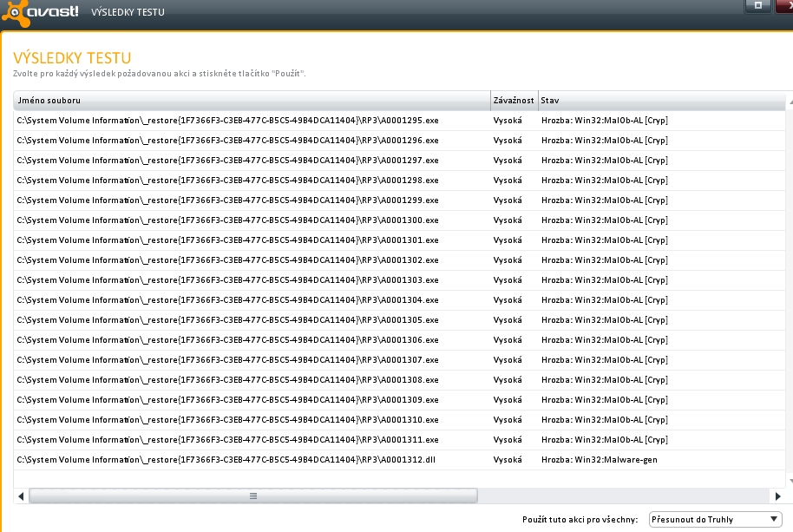Click 'Vysoká' severity of A0001308.exe
Image resolution: width=793 pixels, height=532 pixels.
point(508,379)
